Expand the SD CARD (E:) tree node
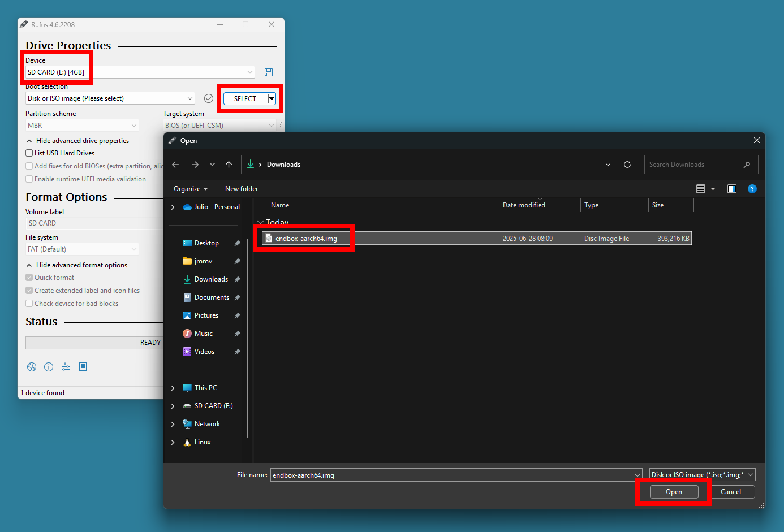The height and width of the screenshot is (532, 784). pyautogui.click(x=173, y=406)
